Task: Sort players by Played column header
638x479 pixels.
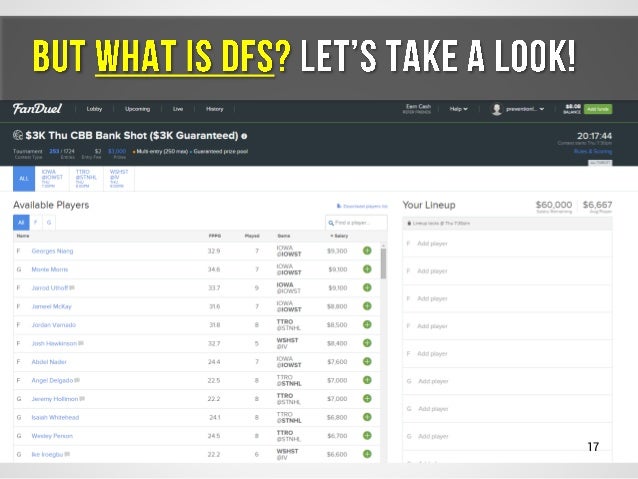Action: (252, 236)
